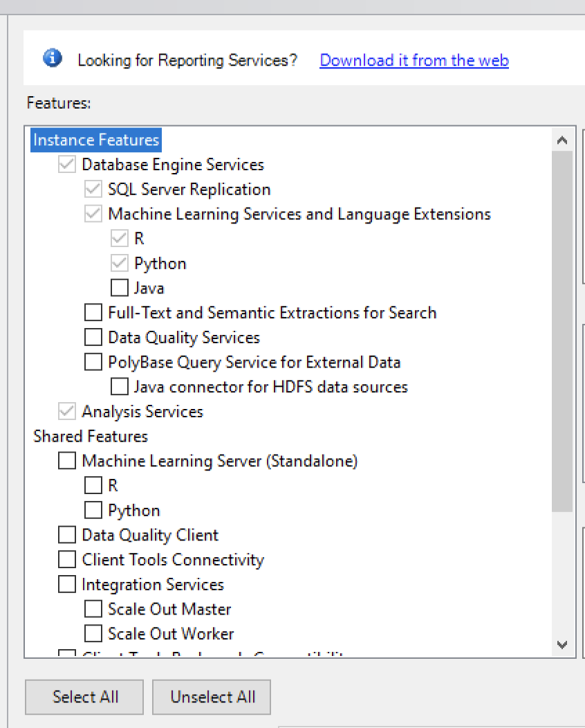The height and width of the screenshot is (728, 585).
Task: Check Machine Learning Server (Standalone) box
Action: pyautogui.click(x=67, y=461)
